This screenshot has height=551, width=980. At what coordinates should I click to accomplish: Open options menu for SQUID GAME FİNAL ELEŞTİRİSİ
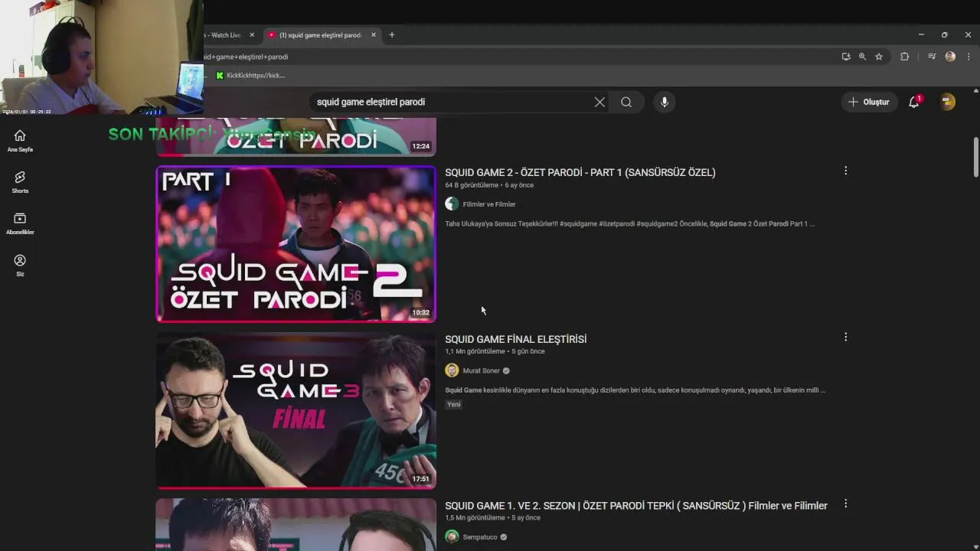845,337
